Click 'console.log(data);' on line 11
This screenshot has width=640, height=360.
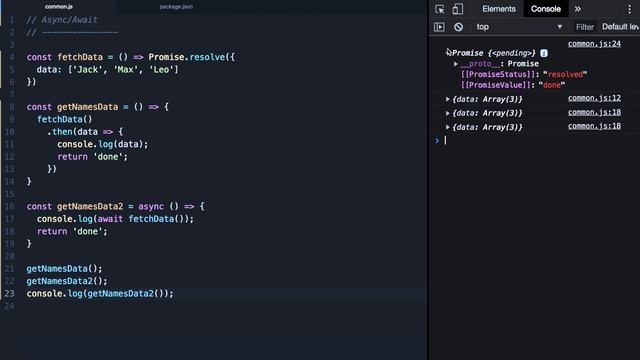102,144
